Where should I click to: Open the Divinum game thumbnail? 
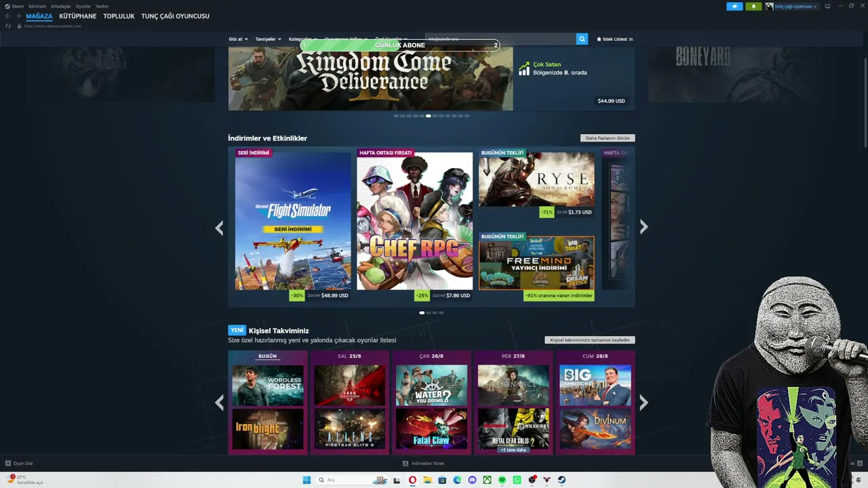(595, 429)
